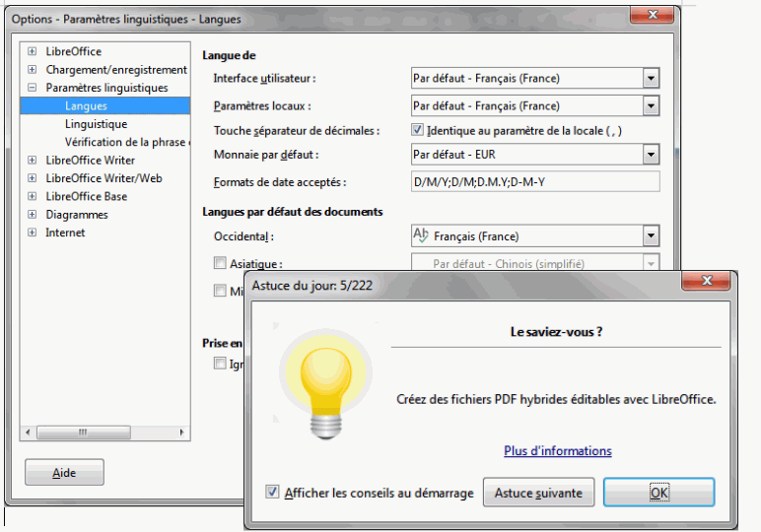Select the Linguistique tree item
This screenshot has height=532, width=761.
coord(96,124)
